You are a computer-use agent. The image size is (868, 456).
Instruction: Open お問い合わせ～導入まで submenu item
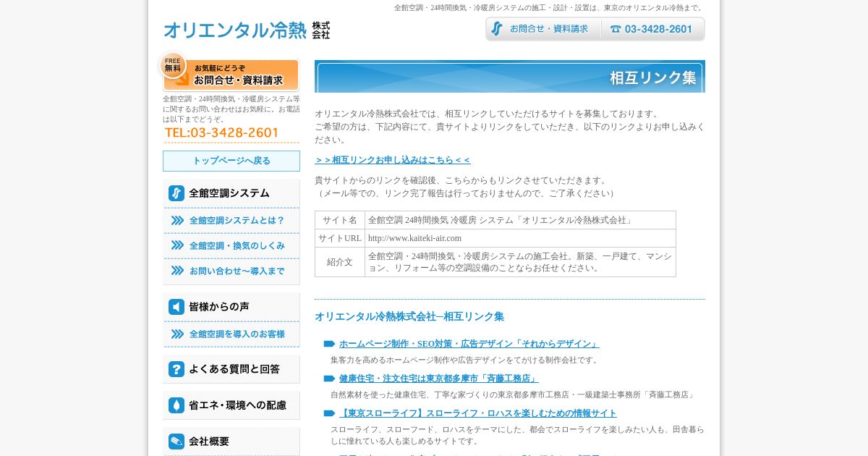coord(231,271)
